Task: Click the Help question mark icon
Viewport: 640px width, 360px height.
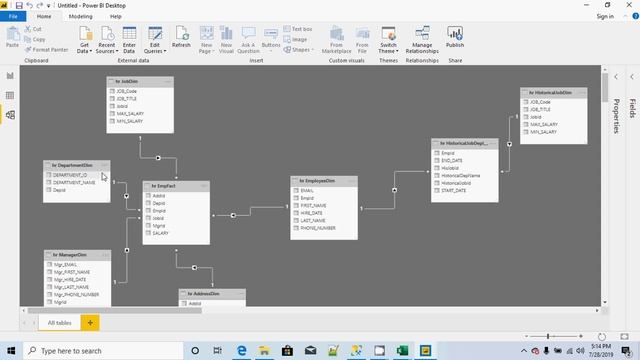Action: tap(636, 16)
